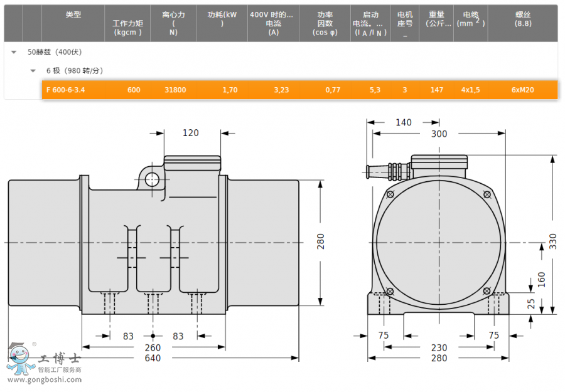Screen dimensions: 565x392
Task: Click the 螺丝 (8.8) column header
Action: pyautogui.click(x=523, y=23)
